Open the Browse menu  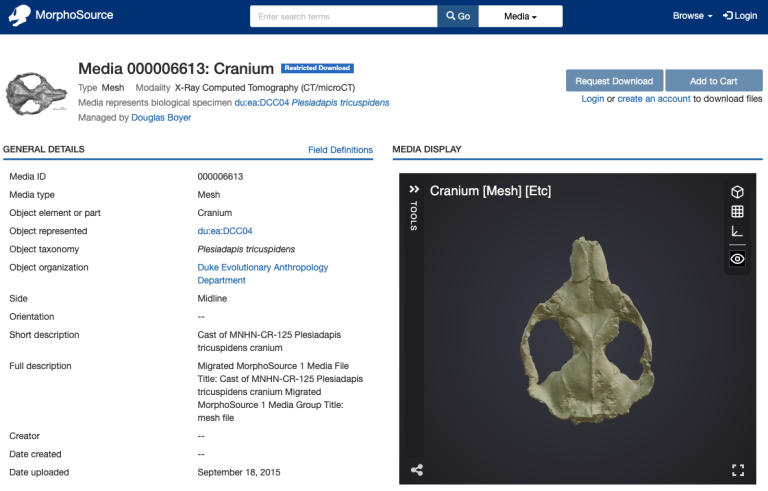pos(692,16)
